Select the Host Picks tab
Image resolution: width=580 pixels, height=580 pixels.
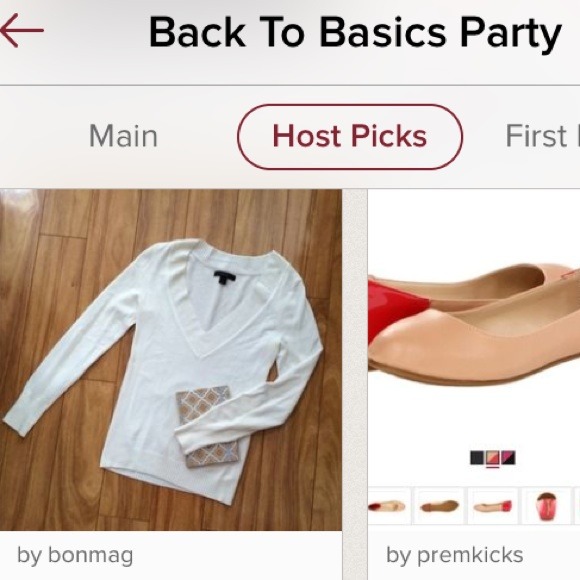350,137
